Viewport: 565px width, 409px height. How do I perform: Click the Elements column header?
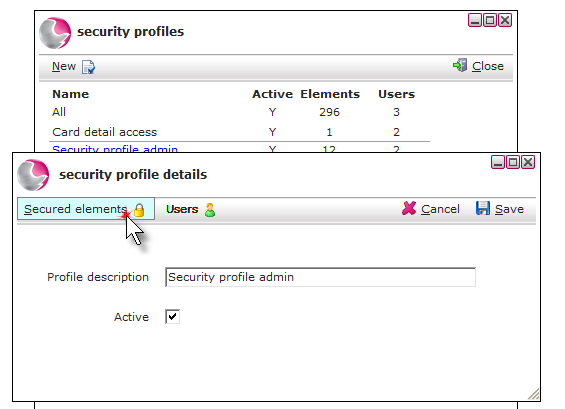[330, 94]
